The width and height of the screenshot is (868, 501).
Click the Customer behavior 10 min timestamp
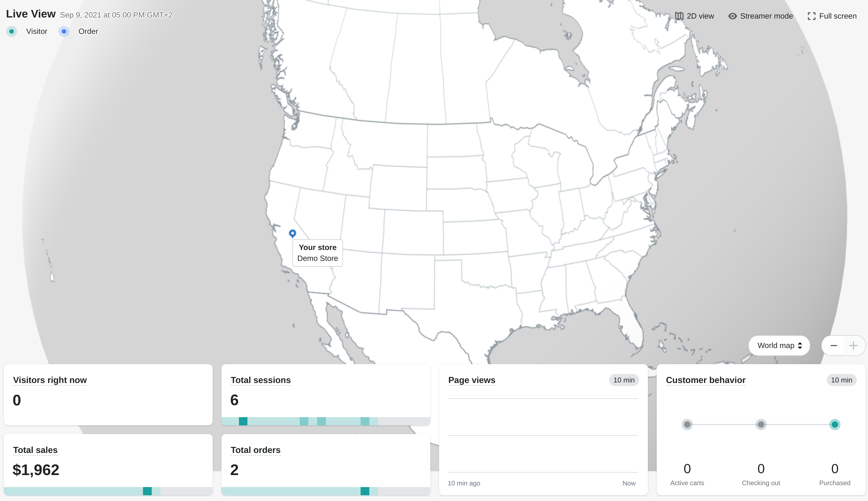pyautogui.click(x=842, y=380)
